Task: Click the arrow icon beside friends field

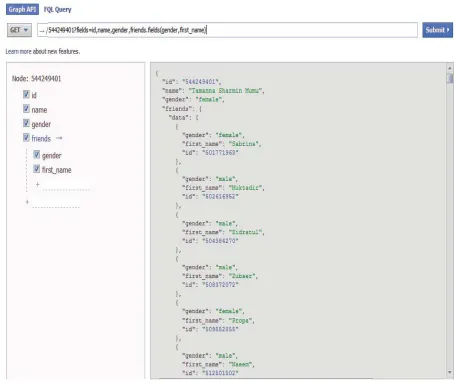Action: pyautogui.click(x=59, y=138)
